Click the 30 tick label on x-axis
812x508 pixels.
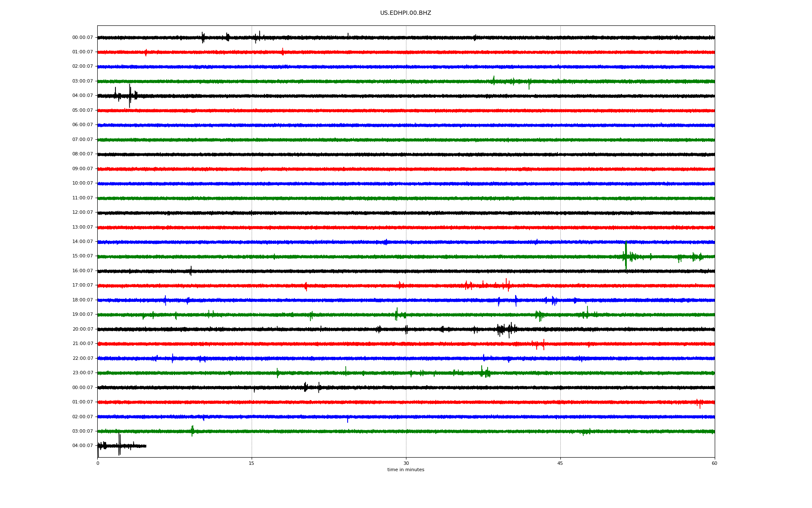[x=406, y=463]
